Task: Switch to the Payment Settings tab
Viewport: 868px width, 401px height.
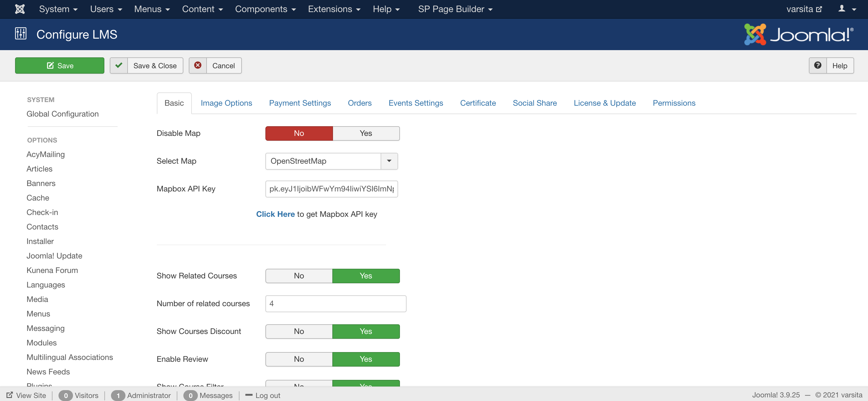Action: click(x=299, y=103)
